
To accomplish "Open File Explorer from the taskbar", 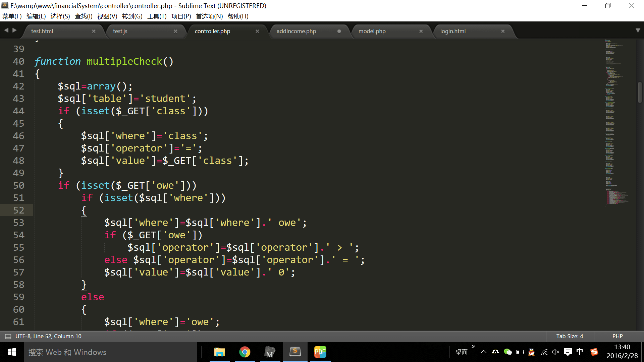I will tap(220, 352).
